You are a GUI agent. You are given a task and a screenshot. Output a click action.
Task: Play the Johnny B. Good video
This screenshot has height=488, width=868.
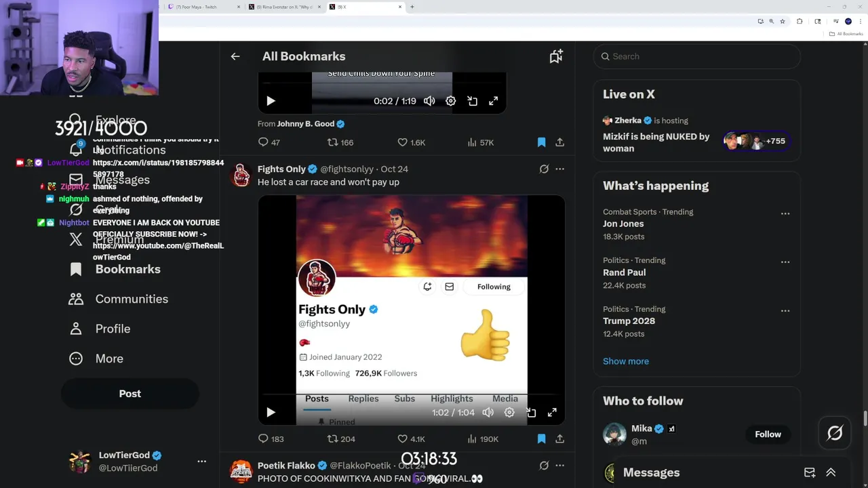point(271,101)
